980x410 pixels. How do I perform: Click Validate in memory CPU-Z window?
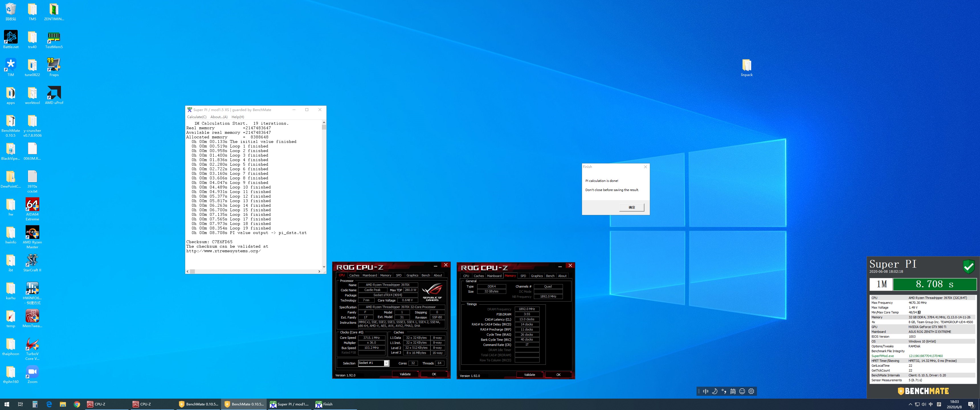529,375
